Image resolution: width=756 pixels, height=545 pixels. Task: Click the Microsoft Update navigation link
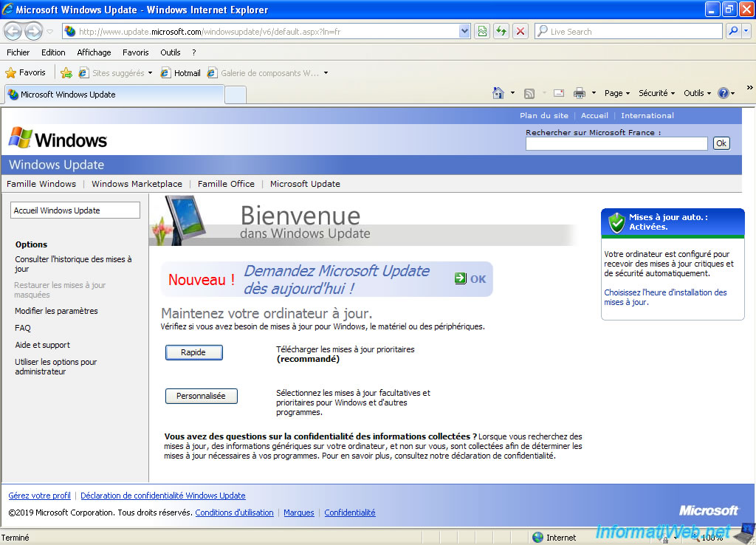[305, 184]
